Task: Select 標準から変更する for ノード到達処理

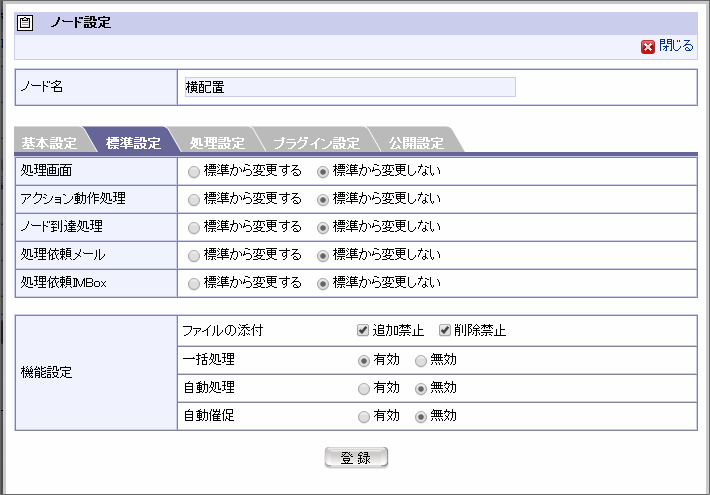Action: 194,228
